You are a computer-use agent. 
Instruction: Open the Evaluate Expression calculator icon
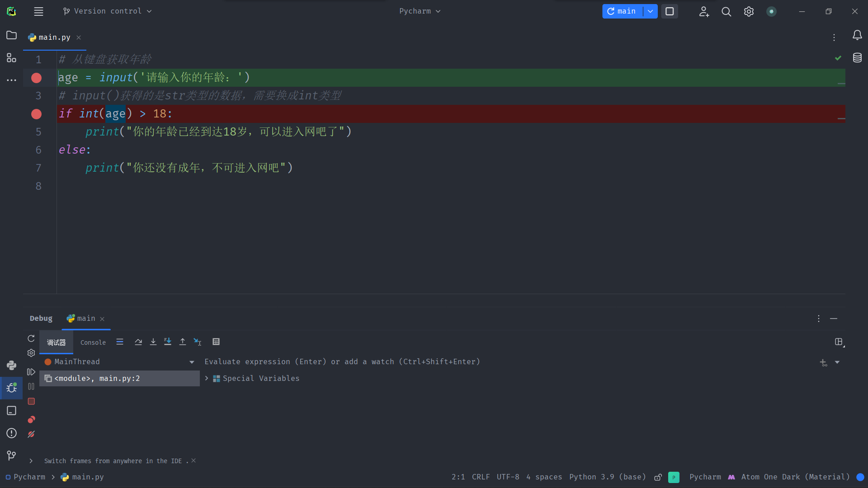pyautogui.click(x=216, y=342)
